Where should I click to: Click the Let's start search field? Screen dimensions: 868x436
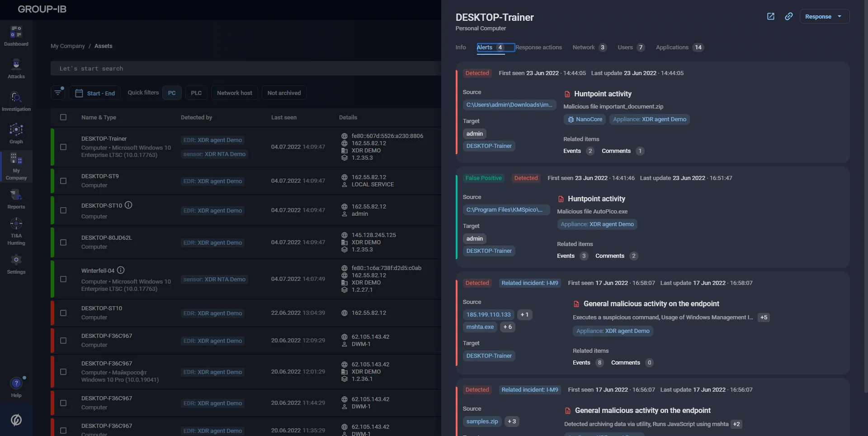pyautogui.click(x=244, y=69)
